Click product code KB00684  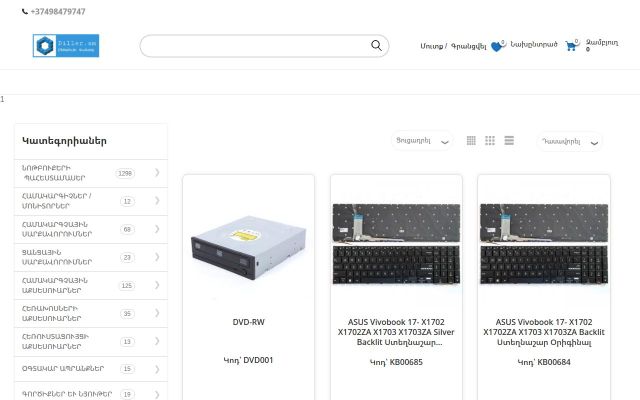click(544, 362)
